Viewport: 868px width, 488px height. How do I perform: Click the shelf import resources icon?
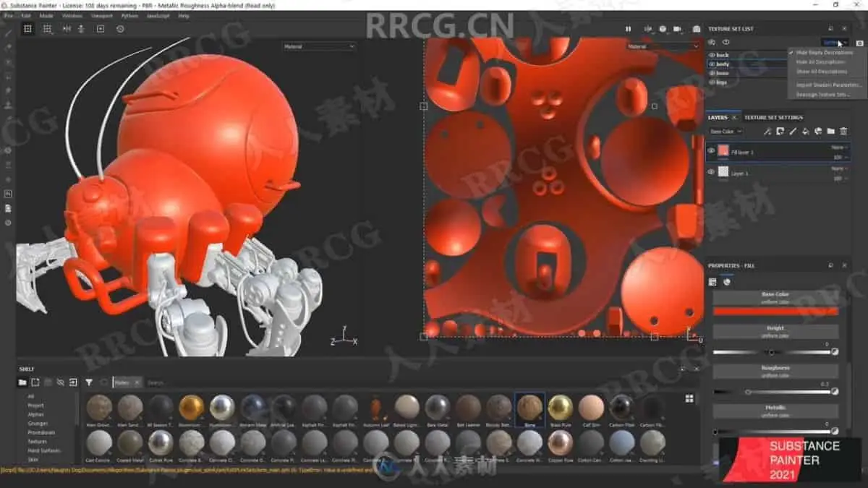coord(73,382)
